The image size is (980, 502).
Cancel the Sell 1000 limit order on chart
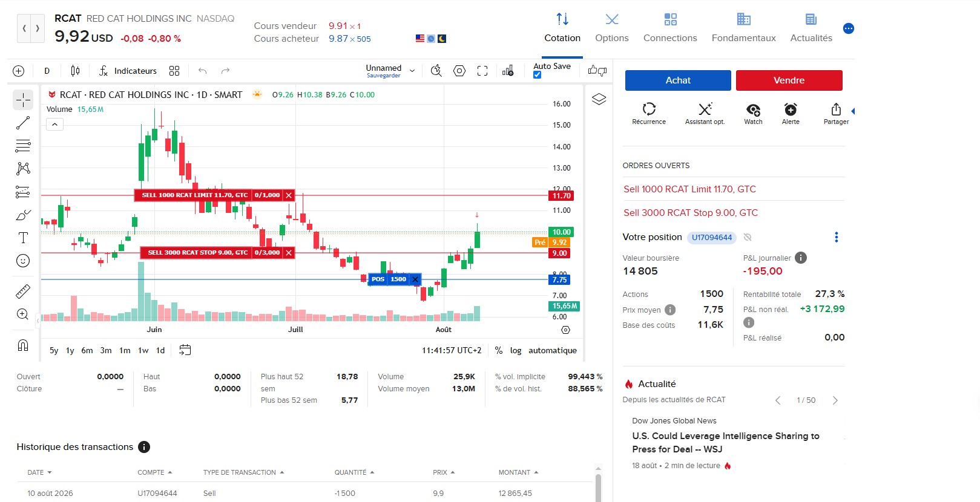(289, 195)
